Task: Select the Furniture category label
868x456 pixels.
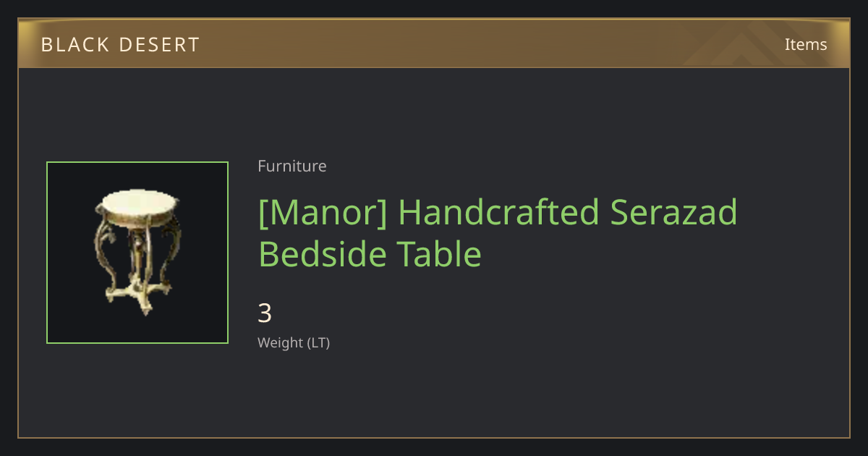Action: pos(292,166)
